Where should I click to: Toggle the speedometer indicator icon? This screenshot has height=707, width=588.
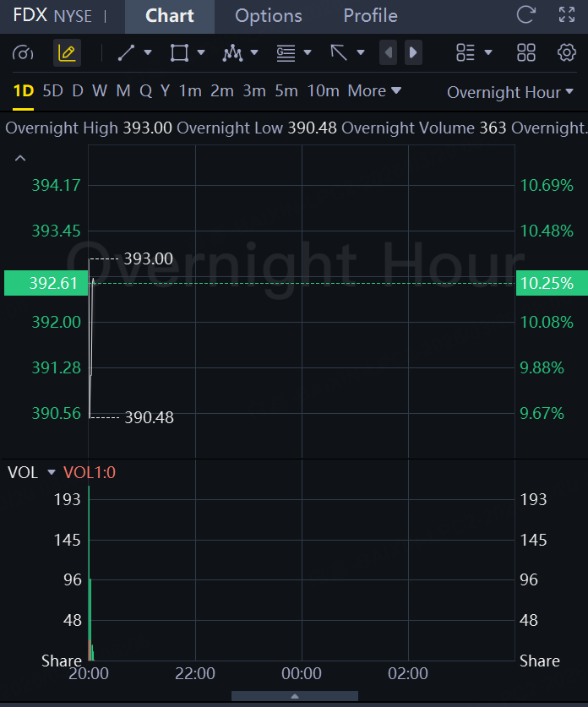(24, 53)
